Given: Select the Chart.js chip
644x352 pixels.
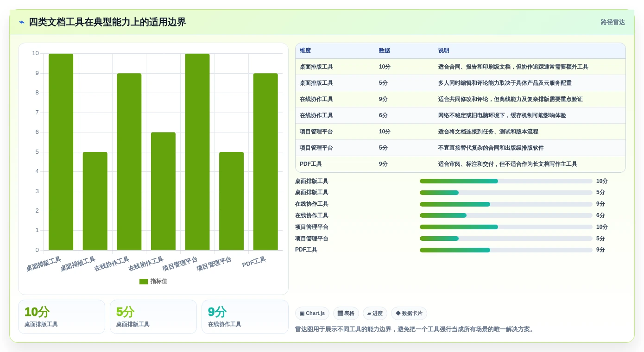Looking at the screenshot, I should (312, 314).
